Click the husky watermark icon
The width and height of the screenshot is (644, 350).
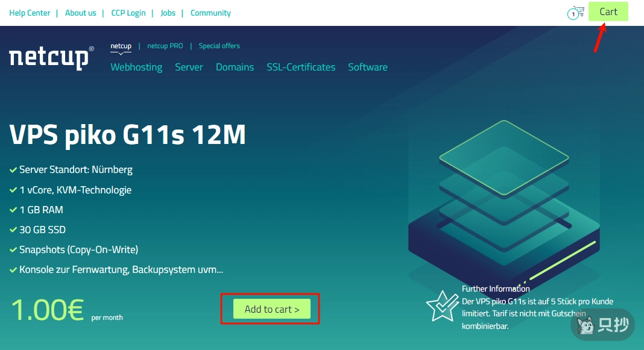click(584, 326)
